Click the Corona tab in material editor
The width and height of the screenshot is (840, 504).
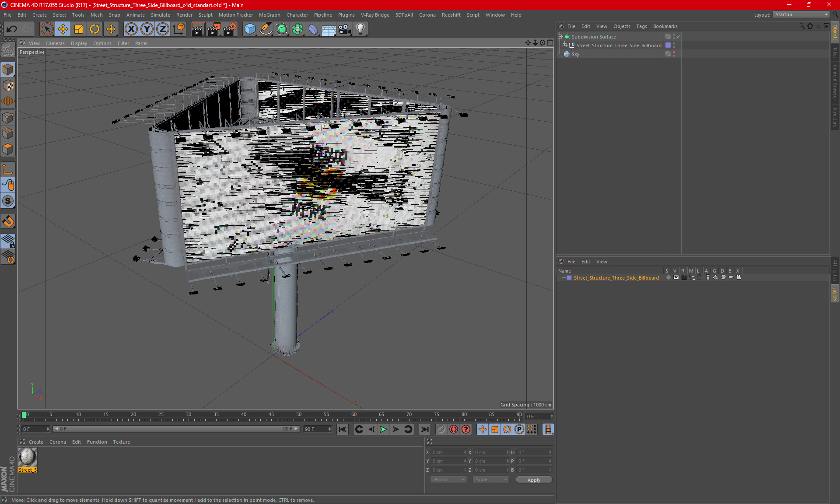[58, 441]
